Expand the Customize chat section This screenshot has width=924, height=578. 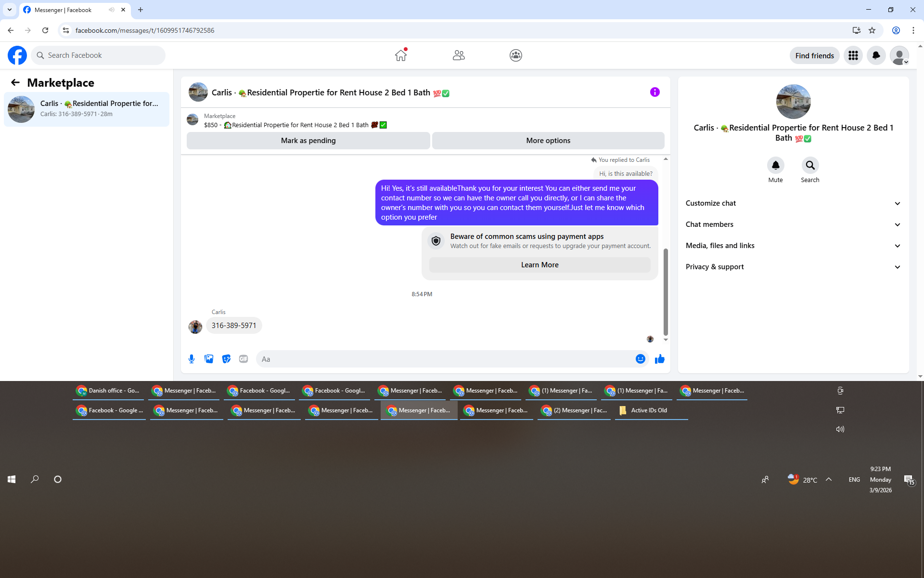point(793,203)
